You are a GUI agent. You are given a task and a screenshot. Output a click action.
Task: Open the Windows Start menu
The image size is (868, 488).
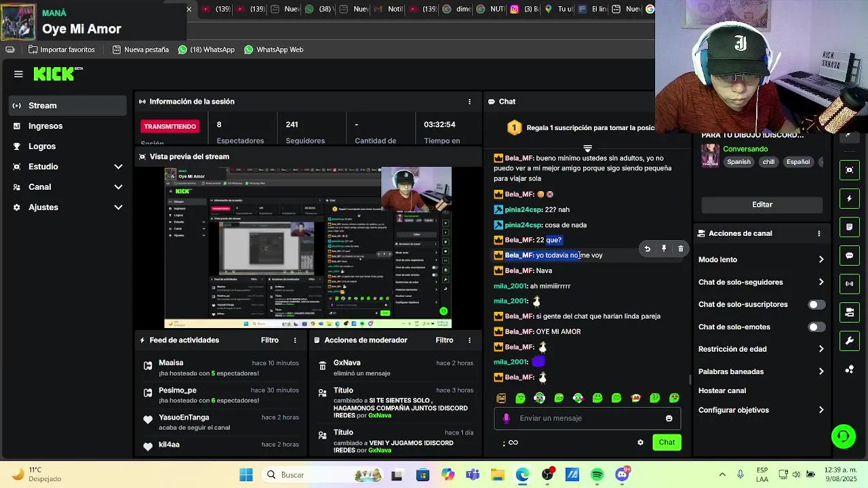click(x=246, y=475)
